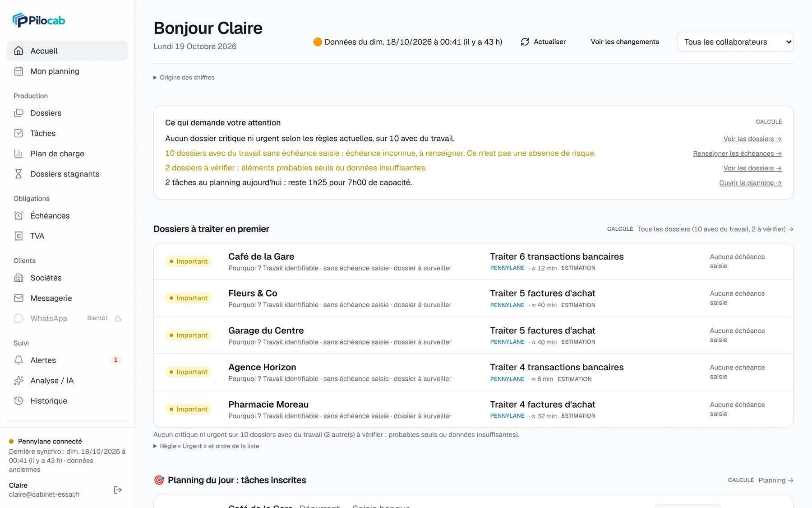The width and height of the screenshot is (812, 508).
Task: Click Traiter 6 transactions bancaires task
Action: tap(557, 256)
